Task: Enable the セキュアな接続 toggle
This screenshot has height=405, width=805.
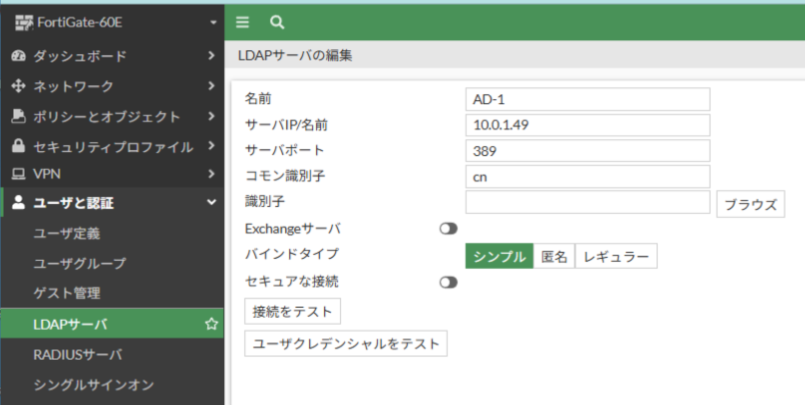Action: point(448,283)
